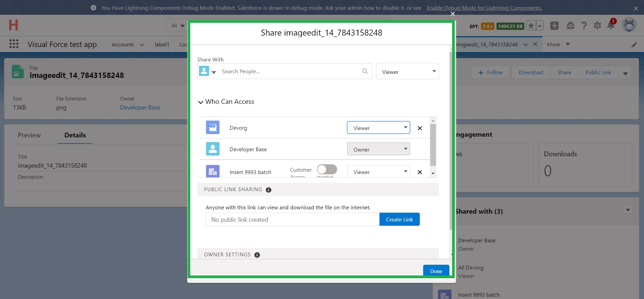Open the Setup gear icon
The width and height of the screenshot is (644, 299).
pos(597,26)
